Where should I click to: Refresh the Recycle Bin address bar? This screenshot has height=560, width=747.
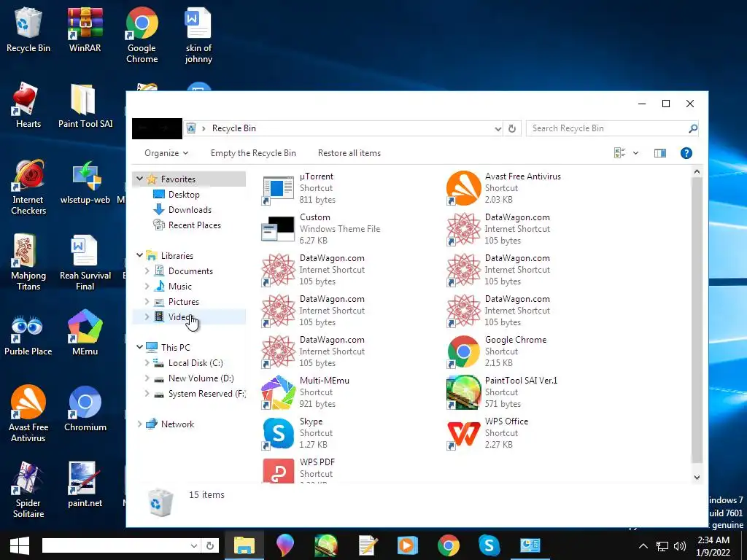pos(512,128)
